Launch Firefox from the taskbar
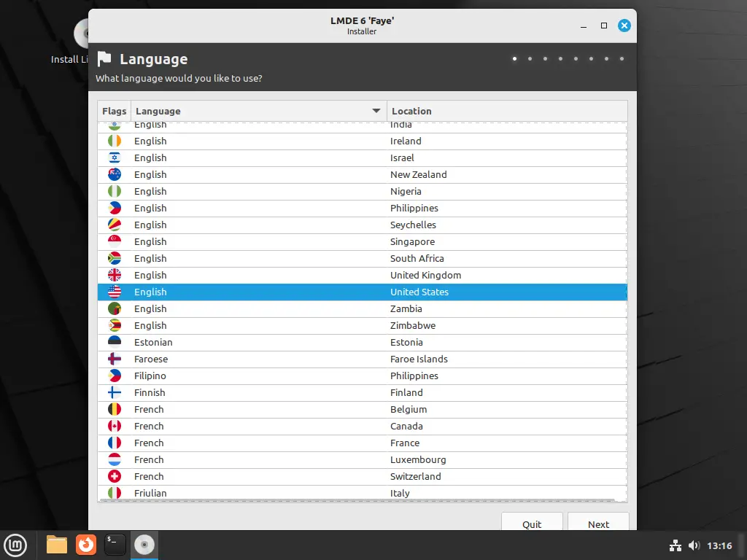Image resolution: width=747 pixels, height=560 pixels. (x=86, y=545)
